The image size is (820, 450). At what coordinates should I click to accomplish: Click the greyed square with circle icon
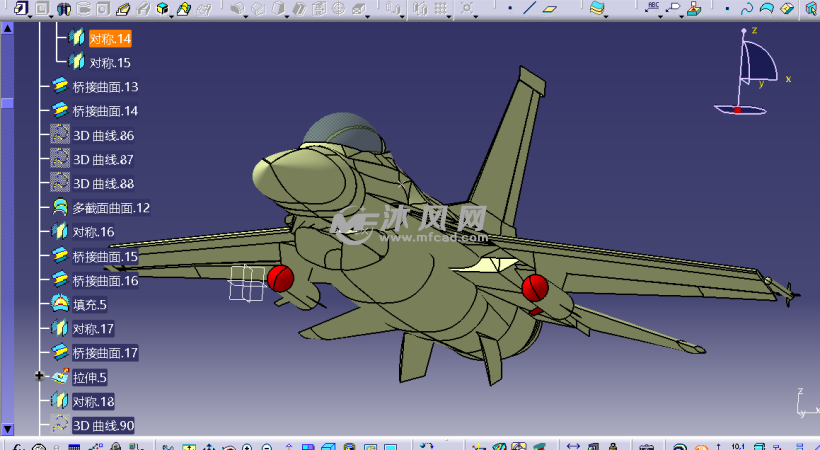(x=103, y=9)
